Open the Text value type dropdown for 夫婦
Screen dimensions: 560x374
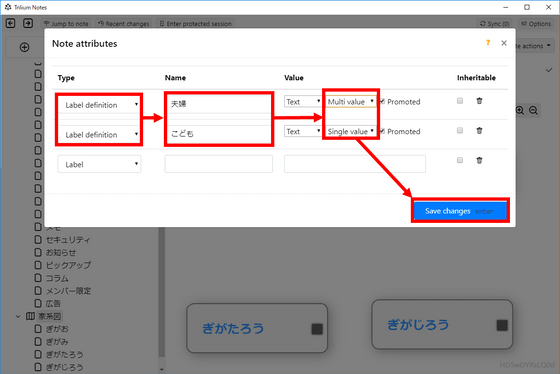(303, 101)
